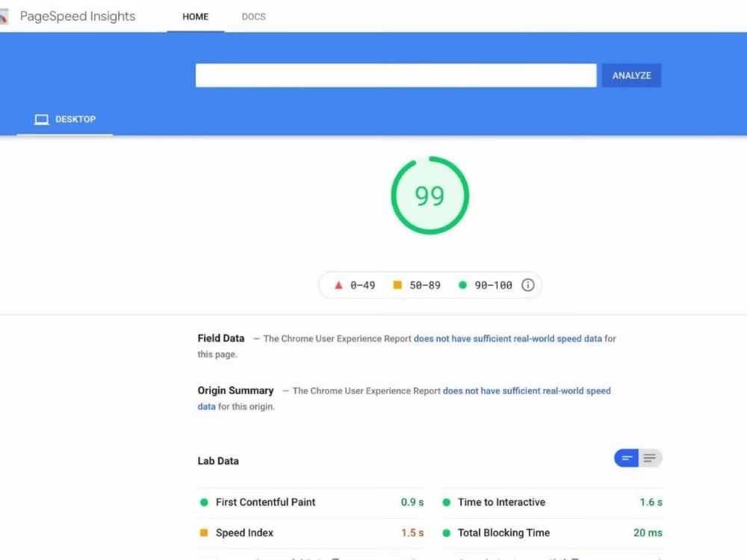Click inside the URL input field
The width and height of the screenshot is (747, 560).
396,75
